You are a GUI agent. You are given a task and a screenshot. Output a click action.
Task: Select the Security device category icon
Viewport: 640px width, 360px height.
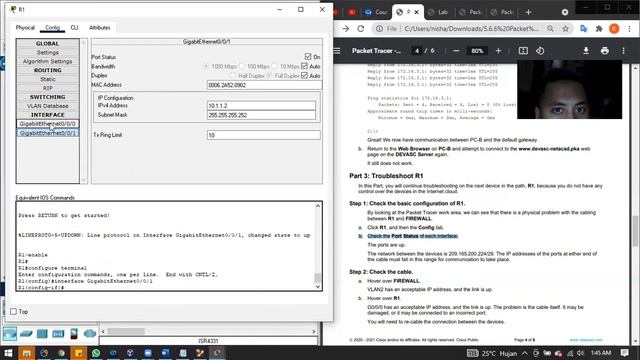[74, 333]
